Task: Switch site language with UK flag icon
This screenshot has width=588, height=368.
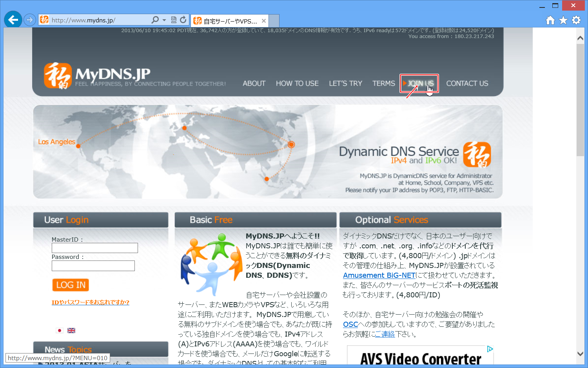Action: pyautogui.click(x=71, y=330)
